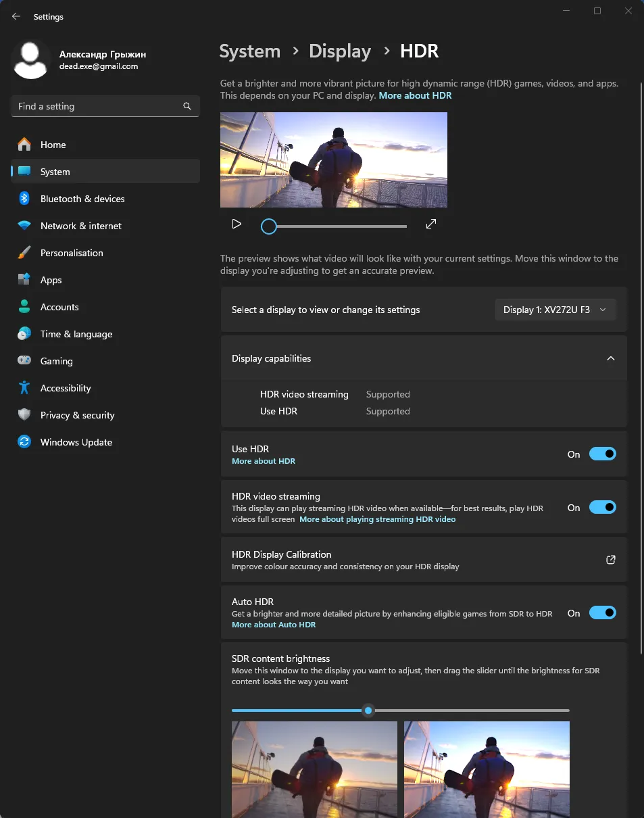The image size is (644, 818).
Task: Click the Bluetooth & devices icon
Action: pyautogui.click(x=24, y=199)
